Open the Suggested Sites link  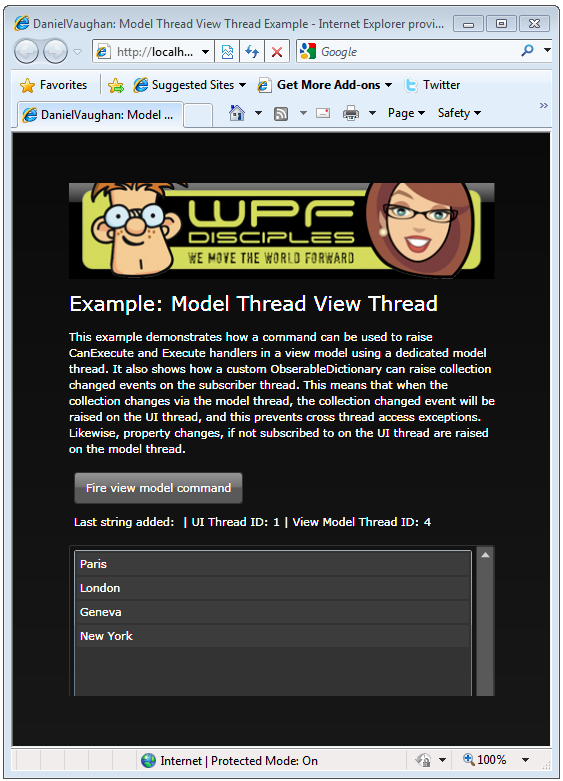pos(184,85)
